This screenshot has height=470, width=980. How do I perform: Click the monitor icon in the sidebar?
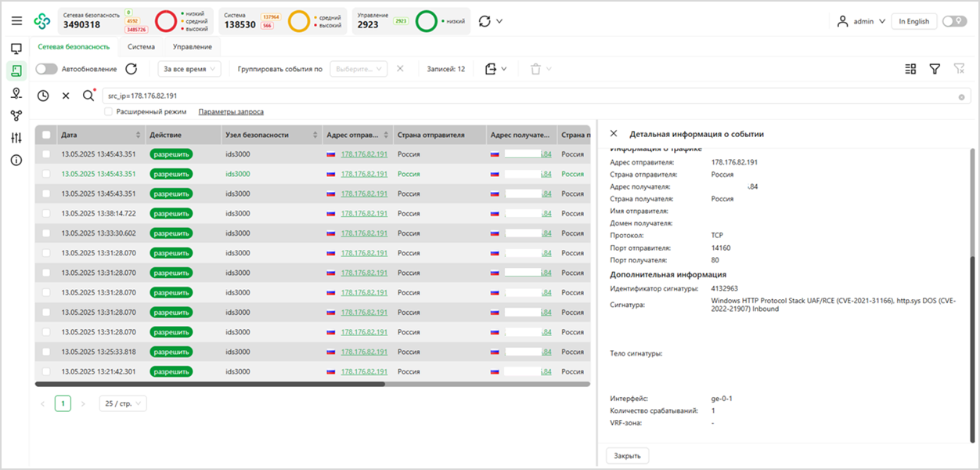pos(16,49)
